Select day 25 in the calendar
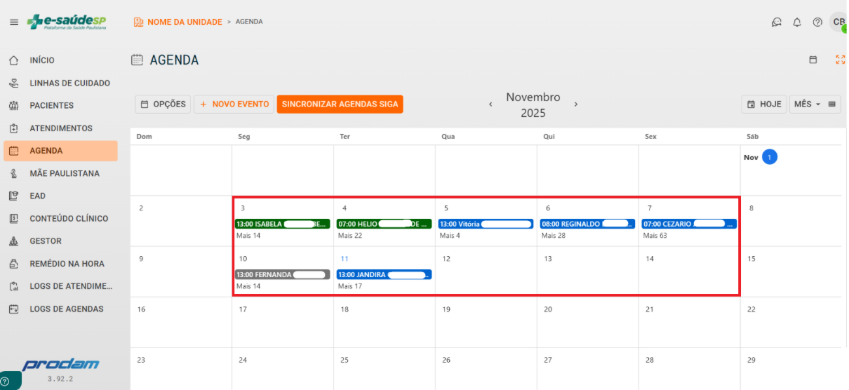Viewport: 849px width, 390px height. coord(344,360)
